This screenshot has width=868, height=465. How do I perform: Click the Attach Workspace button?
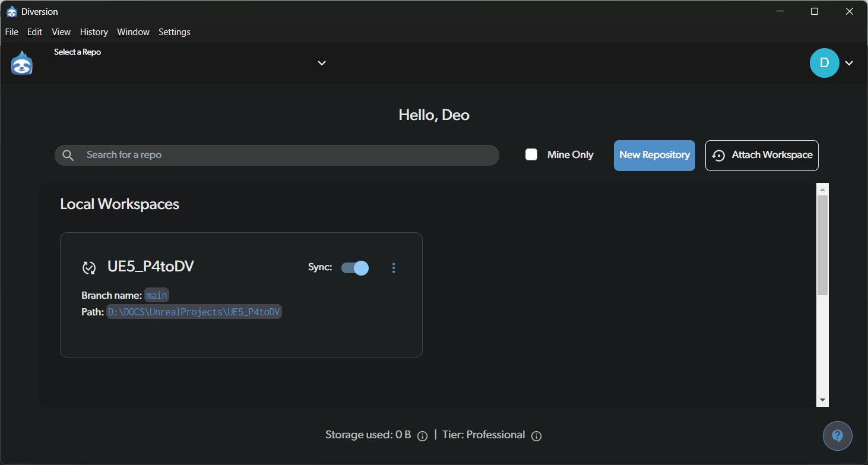[x=762, y=156]
